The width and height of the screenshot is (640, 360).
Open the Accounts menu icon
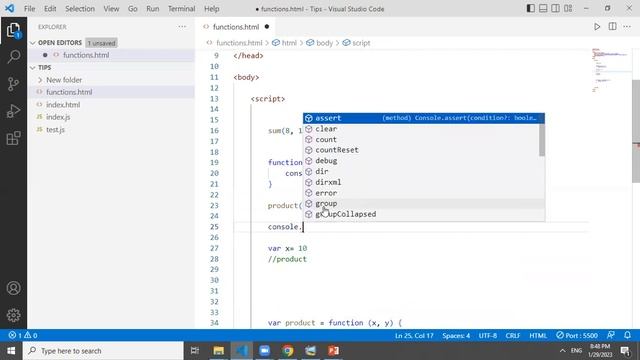click(13, 288)
